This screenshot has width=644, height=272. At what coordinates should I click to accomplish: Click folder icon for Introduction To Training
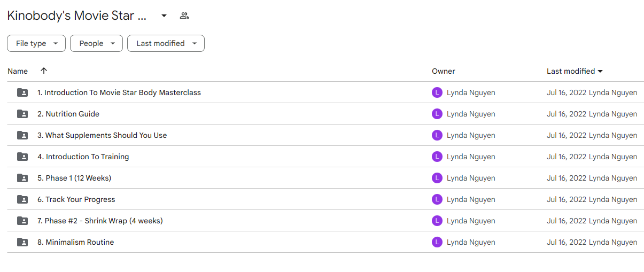pyautogui.click(x=22, y=157)
